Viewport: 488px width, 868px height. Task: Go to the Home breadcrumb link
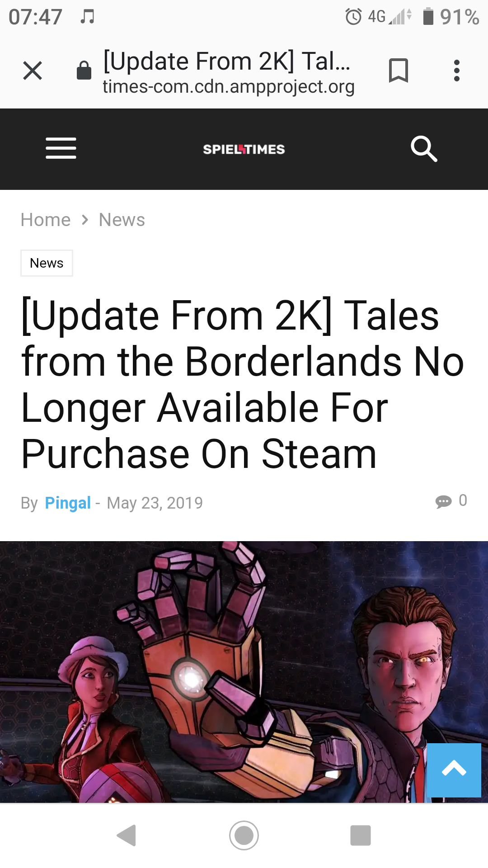pyautogui.click(x=46, y=220)
